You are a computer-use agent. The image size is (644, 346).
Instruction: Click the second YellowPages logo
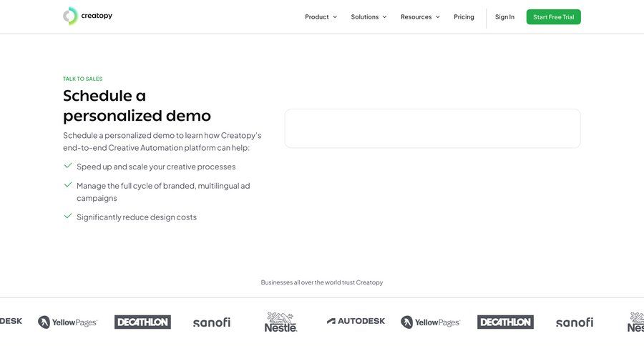pyautogui.click(x=430, y=322)
